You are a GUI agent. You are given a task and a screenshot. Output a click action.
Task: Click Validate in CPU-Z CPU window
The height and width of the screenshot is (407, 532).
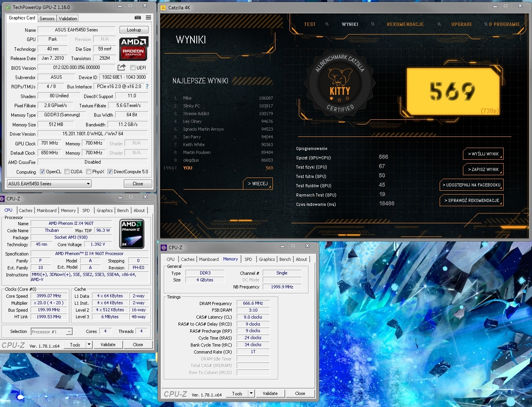pyautogui.click(x=108, y=345)
